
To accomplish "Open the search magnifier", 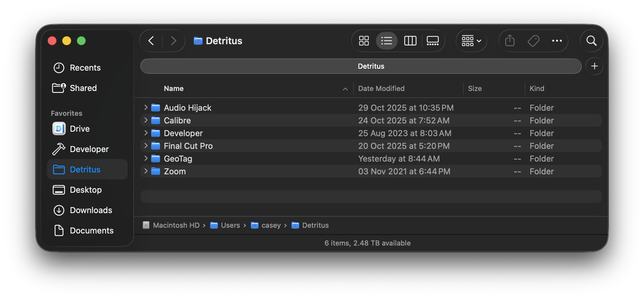I will pyautogui.click(x=591, y=41).
